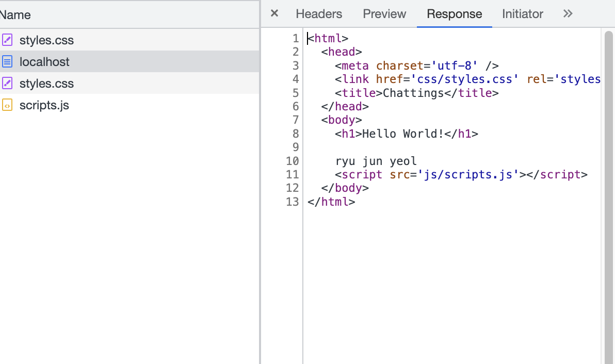Click the Name column header
Image resolution: width=615 pixels, height=364 pixels.
pos(130,15)
